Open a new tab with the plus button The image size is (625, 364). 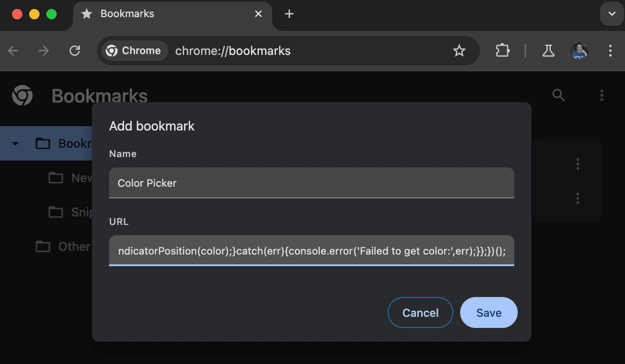click(x=289, y=14)
